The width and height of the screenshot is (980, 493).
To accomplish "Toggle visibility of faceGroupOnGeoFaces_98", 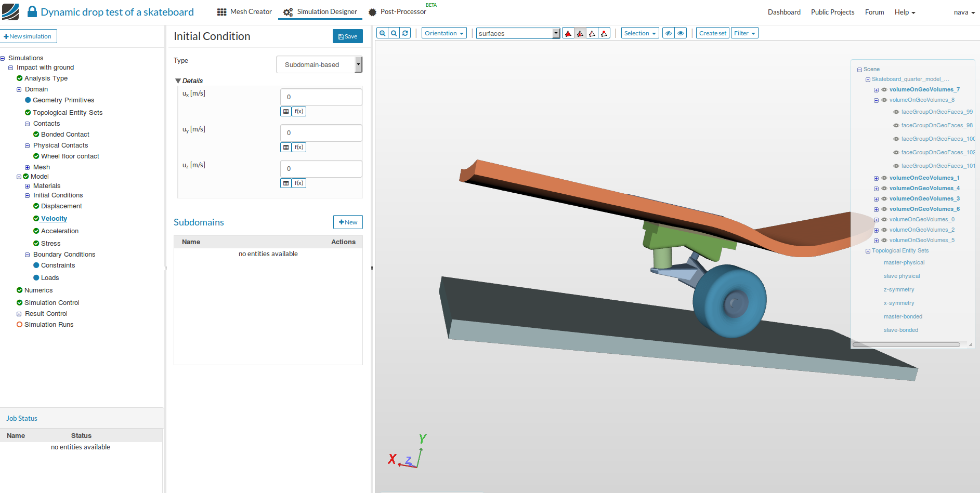I will tap(896, 126).
